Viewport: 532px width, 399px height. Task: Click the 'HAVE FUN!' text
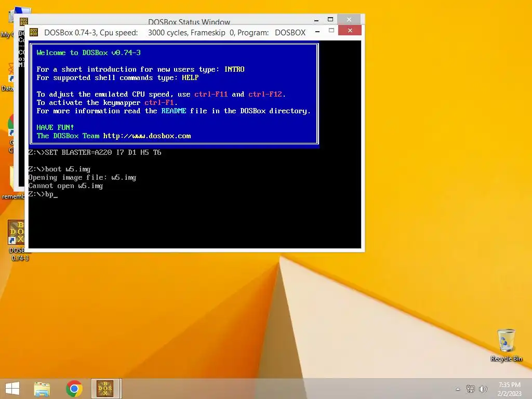coord(55,128)
